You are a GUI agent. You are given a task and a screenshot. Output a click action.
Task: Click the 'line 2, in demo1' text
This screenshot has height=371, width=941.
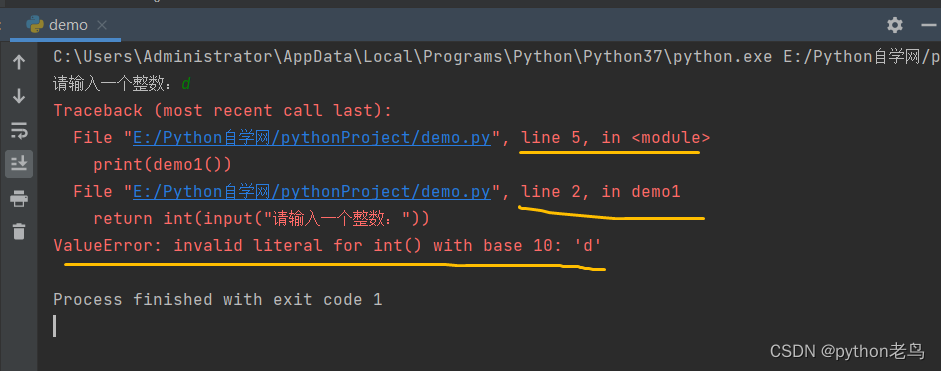pyautogui.click(x=601, y=192)
